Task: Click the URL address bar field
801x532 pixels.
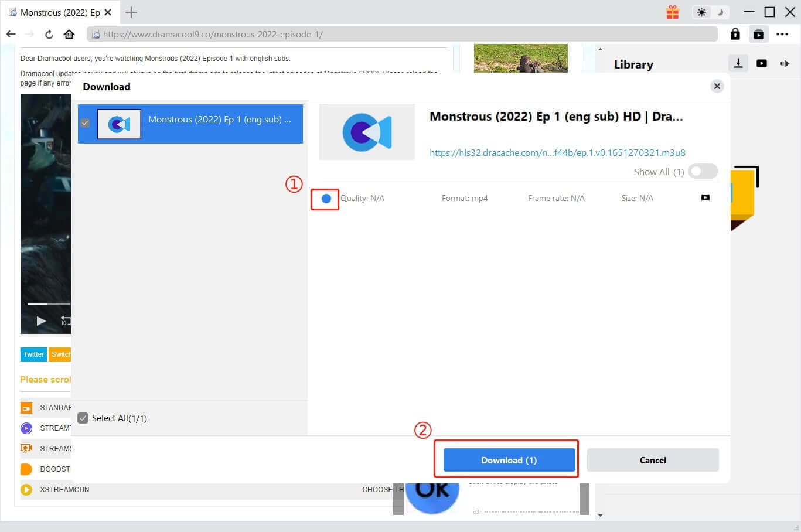Action: (404, 34)
